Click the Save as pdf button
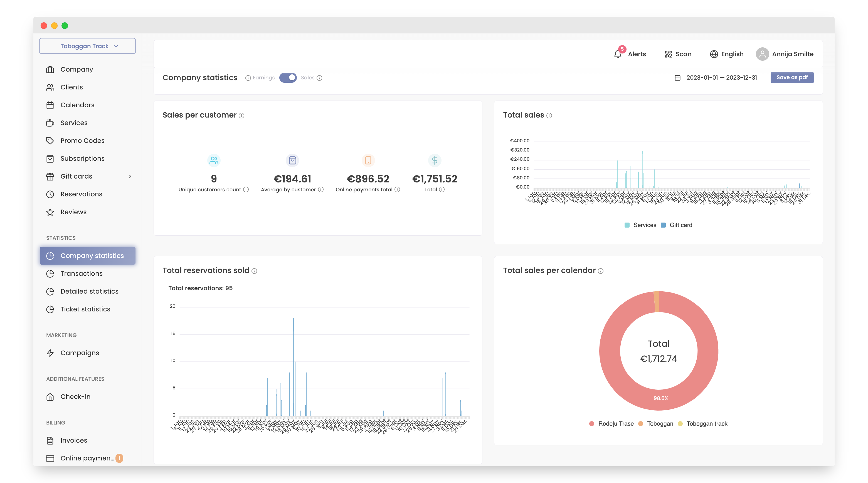The width and height of the screenshot is (868, 483). click(x=791, y=77)
